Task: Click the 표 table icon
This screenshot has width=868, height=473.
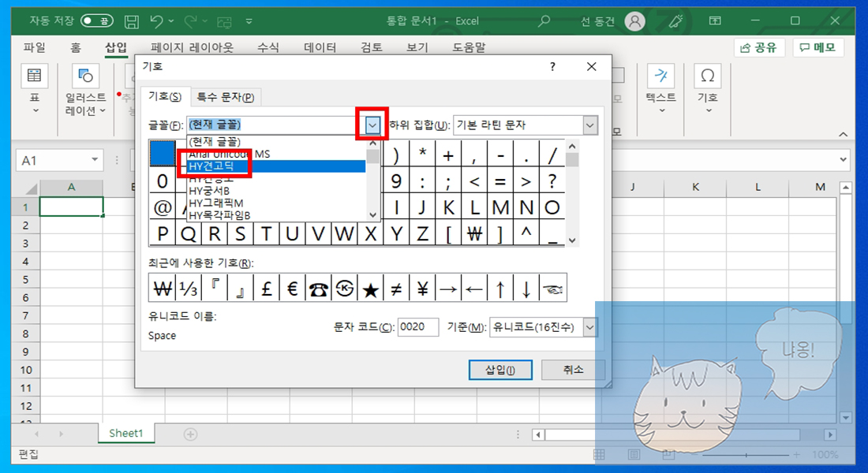Action: click(x=34, y=76)
